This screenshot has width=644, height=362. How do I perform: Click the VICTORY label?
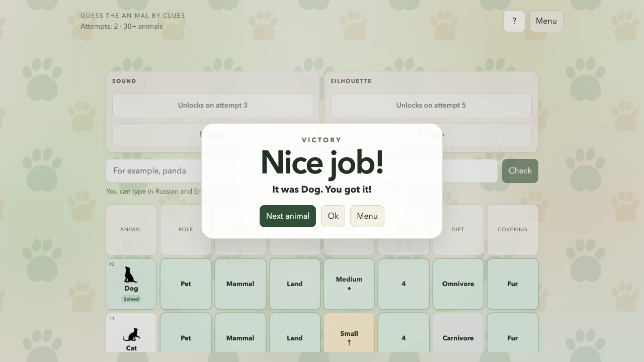point(322,140)
